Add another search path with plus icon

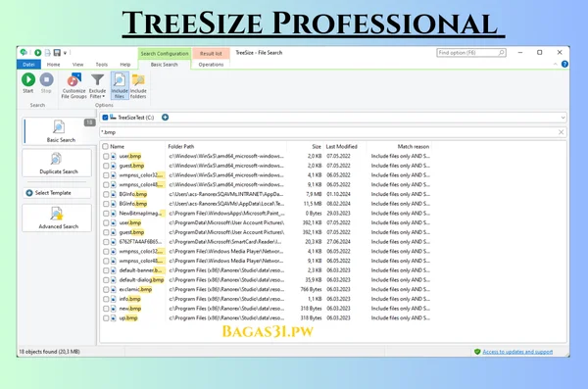[x=165, y=118]
